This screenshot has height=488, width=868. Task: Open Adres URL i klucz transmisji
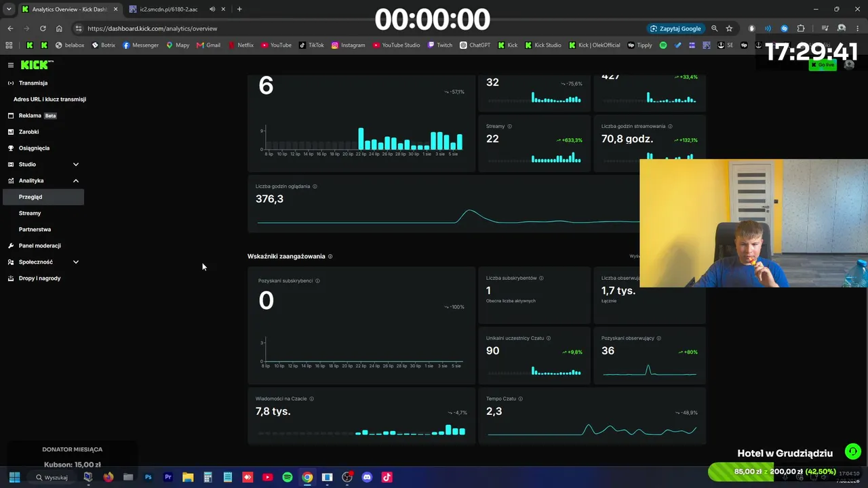coord(50,99)
